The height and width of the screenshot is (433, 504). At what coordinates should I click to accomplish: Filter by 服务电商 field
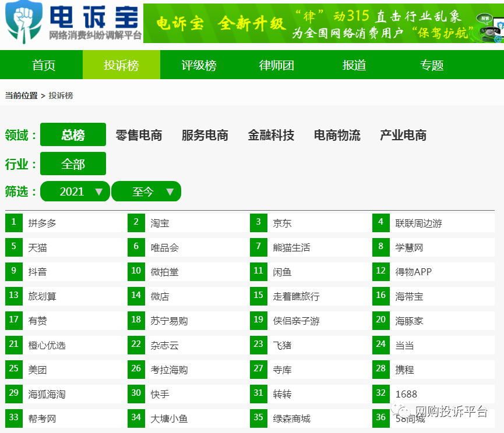pos(205,135)
